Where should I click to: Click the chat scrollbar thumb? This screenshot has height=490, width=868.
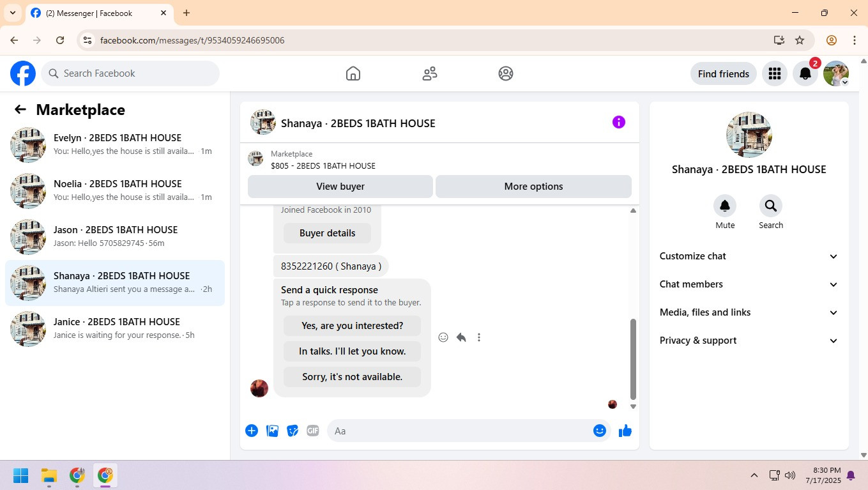pyautogui.click(x=634, y=359)
